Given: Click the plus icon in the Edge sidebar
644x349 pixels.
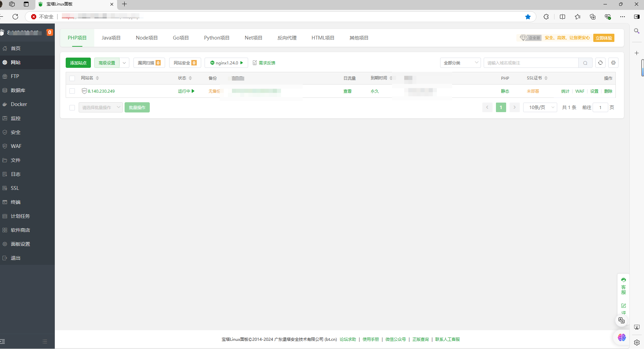Looking at the screenshot, I should point(637,53).
